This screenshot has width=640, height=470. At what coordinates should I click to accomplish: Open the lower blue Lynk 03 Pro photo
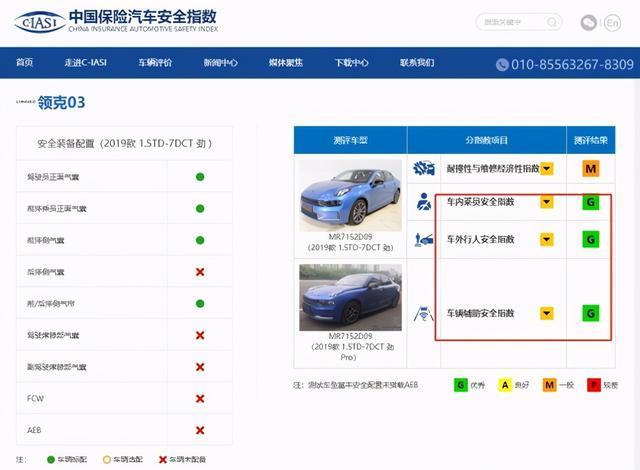click(350, 297)
